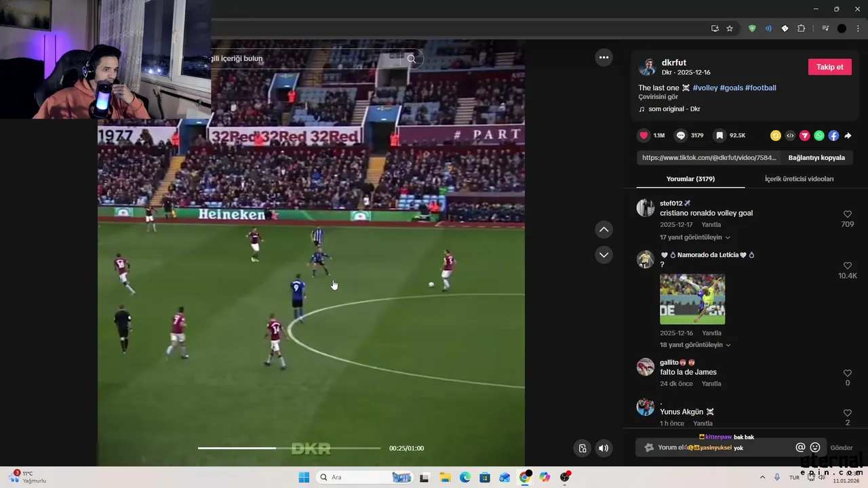Open gallito commenter avatar

[x=645, y=367]
